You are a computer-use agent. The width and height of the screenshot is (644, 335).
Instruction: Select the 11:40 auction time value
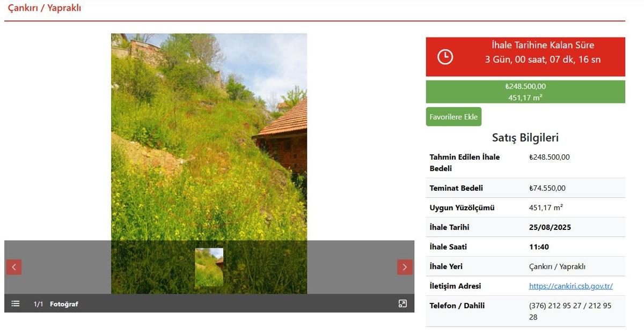(x=539, y=247)
